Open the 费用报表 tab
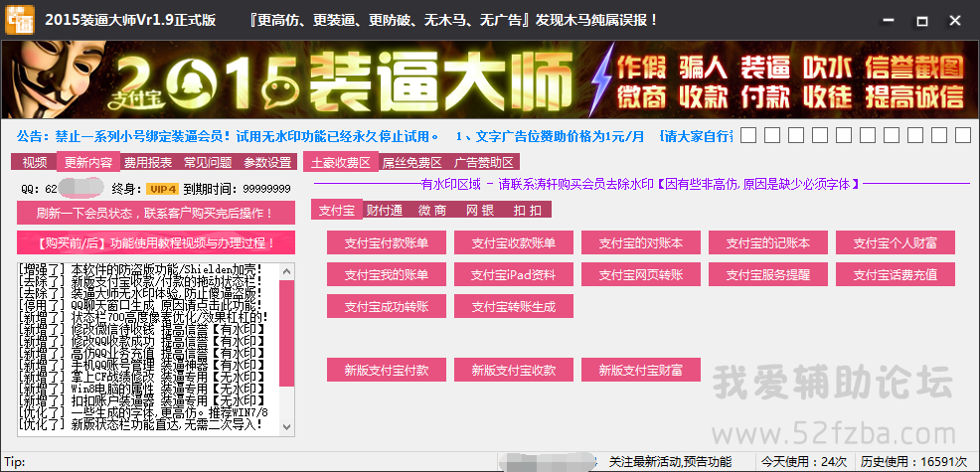 pyautogui.click(x=147, y=163)
